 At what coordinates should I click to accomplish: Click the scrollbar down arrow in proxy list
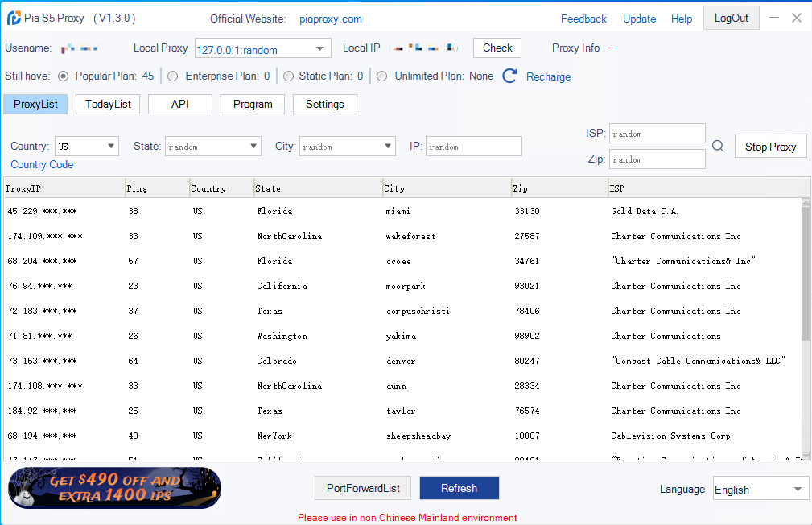coord(806,456)
